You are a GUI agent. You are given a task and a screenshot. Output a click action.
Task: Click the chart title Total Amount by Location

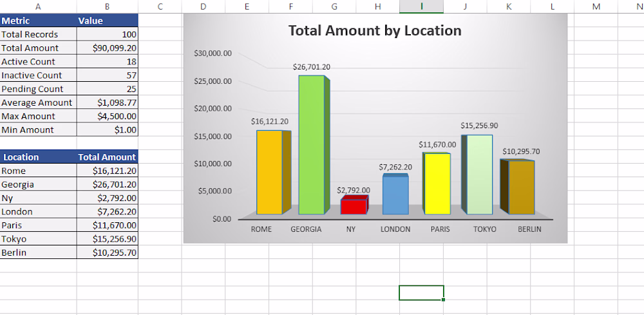pos(375,30)
